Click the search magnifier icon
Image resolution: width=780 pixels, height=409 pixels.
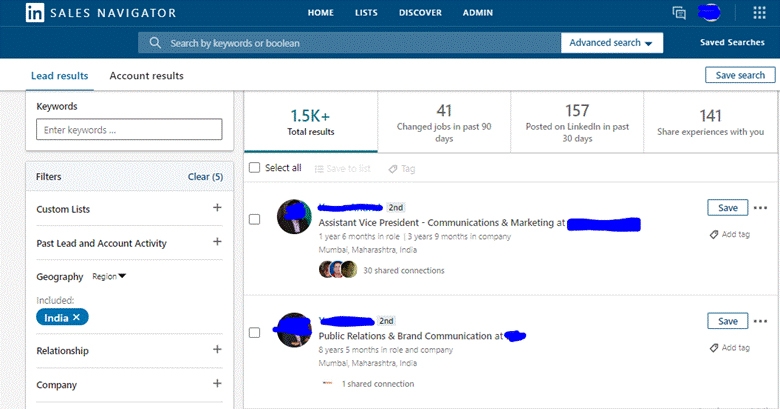click(x=155, y=43)
